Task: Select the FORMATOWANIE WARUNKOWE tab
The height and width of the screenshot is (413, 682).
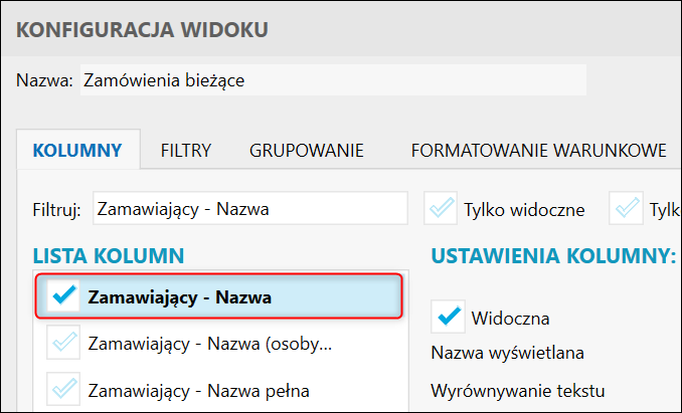Action: (x=538, y=152)
